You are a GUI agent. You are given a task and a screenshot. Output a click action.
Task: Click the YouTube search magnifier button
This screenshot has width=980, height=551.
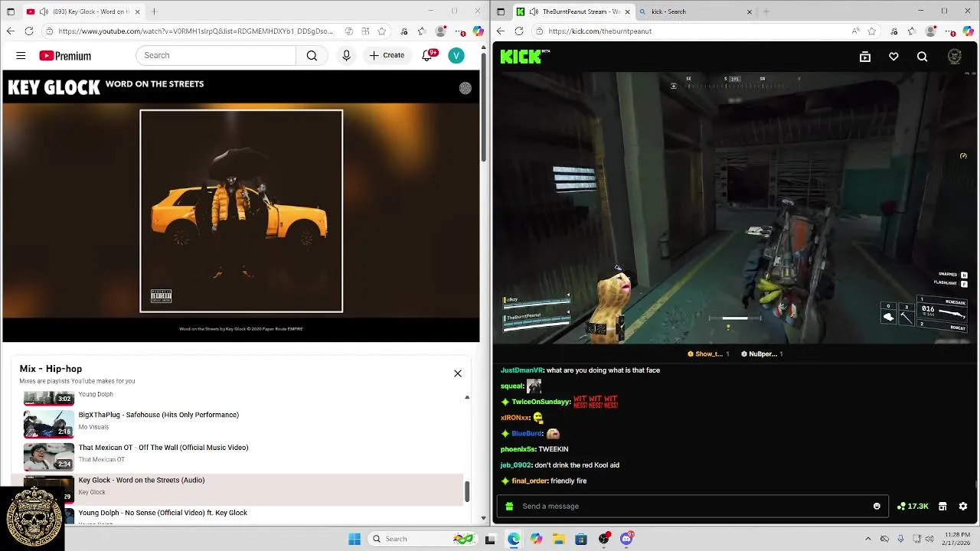(x=312, y=55)
